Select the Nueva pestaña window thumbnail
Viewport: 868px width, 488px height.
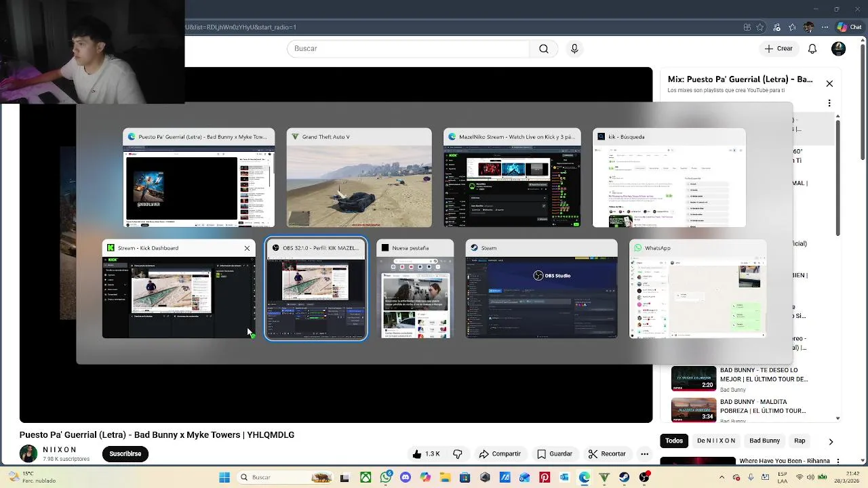coord(415,289)
